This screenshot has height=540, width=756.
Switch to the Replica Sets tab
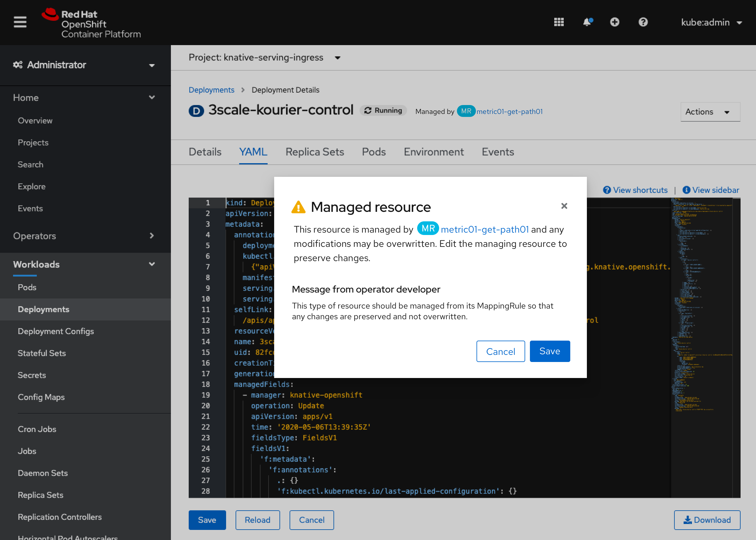pyautogui.click(x=315, y=152)
